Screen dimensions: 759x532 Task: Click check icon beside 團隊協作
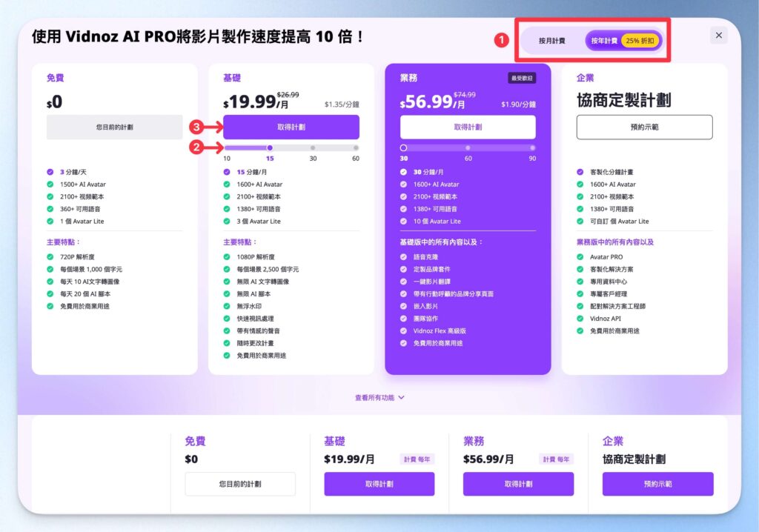(x=403, y=318)
